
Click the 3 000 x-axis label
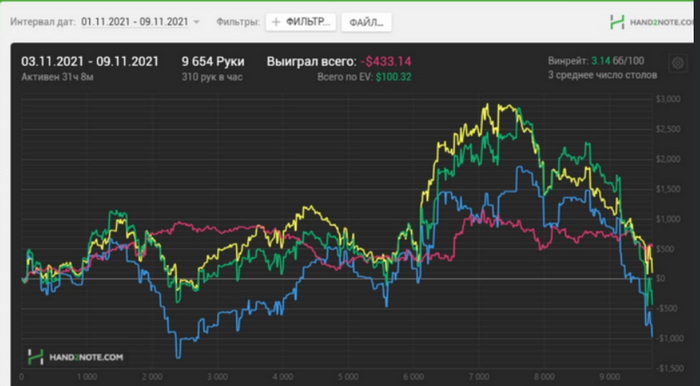(217, 377)
